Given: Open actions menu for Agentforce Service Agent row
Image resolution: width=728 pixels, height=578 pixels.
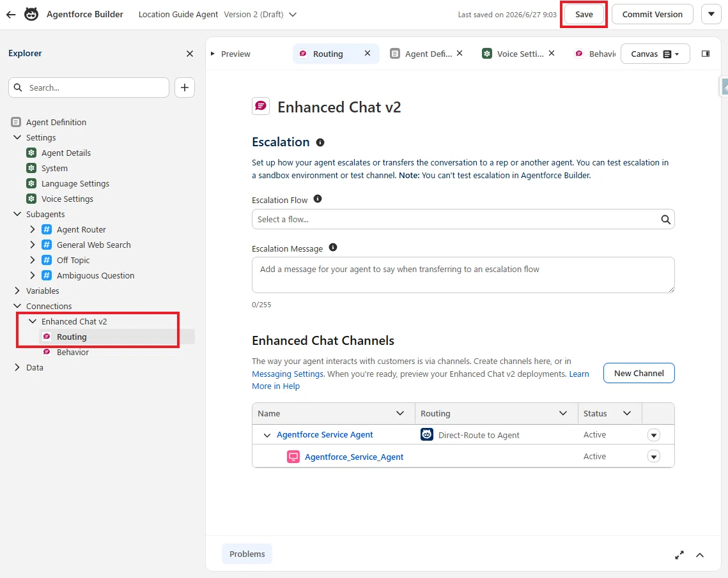Looking at the screenshot, I should point(654,435).
